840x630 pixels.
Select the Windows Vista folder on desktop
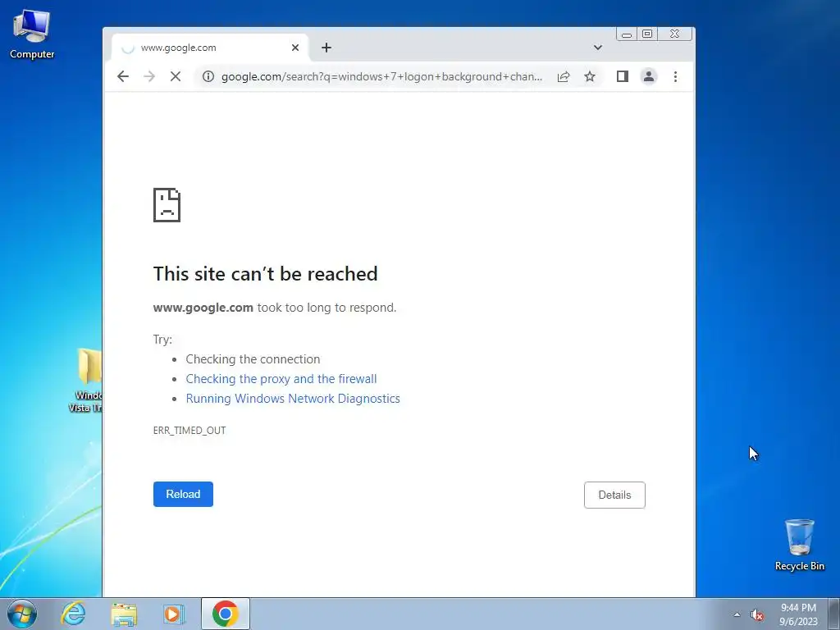coord(87,380)
